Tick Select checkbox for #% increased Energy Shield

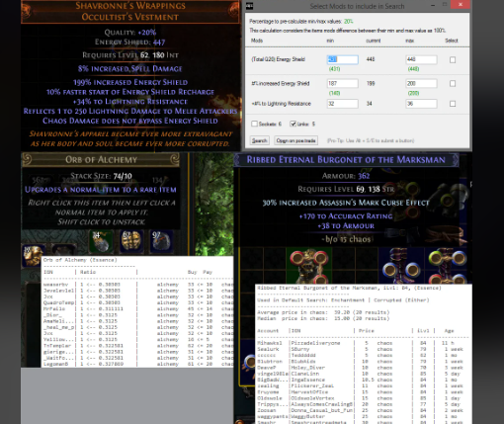(453, 84)
